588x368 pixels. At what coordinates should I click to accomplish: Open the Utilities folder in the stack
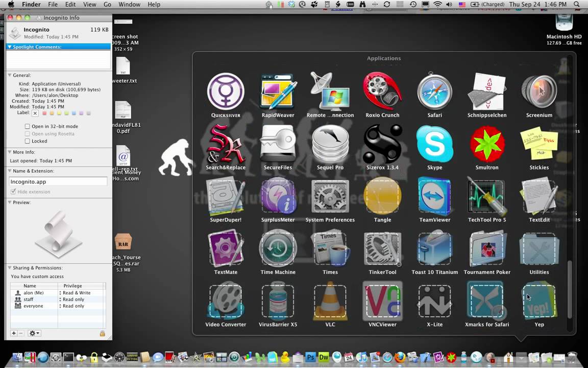pyautogui.click(x=539, y=248)
